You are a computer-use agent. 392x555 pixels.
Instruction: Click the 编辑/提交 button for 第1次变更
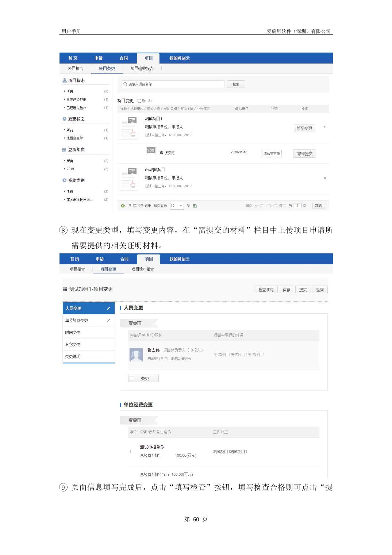[304, 154]
